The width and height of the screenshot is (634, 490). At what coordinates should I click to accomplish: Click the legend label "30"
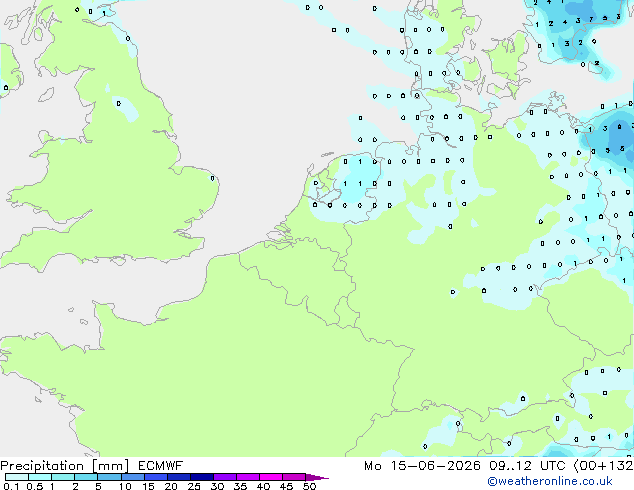[217, 486]
